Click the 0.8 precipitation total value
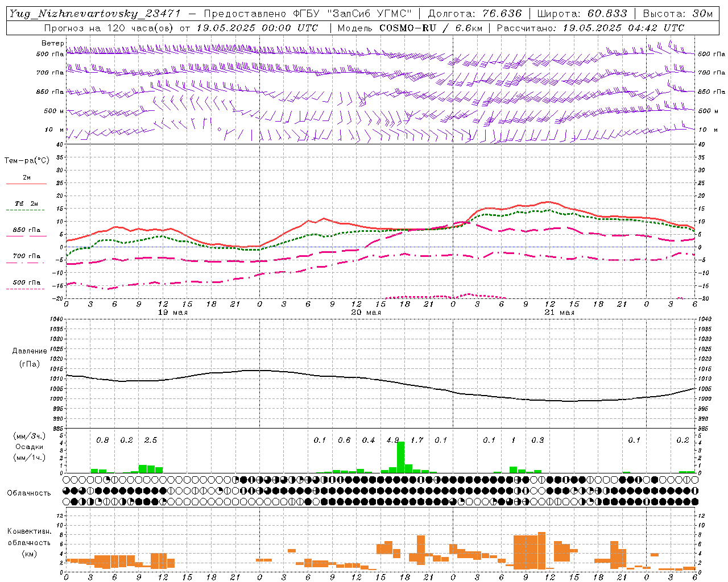Image resolution: width=728 pixels, height=582 pixels. click(x=102, y=440)
